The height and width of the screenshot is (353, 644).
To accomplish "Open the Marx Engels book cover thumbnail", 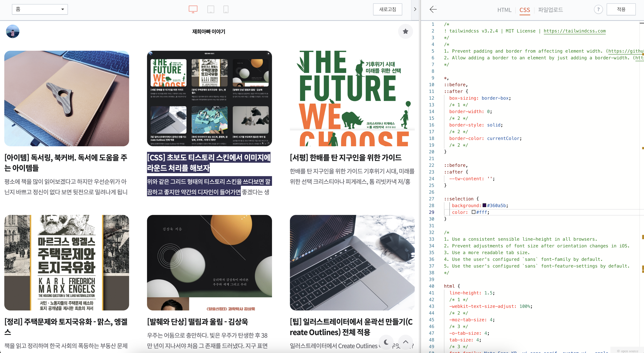I will click(66, 263).
